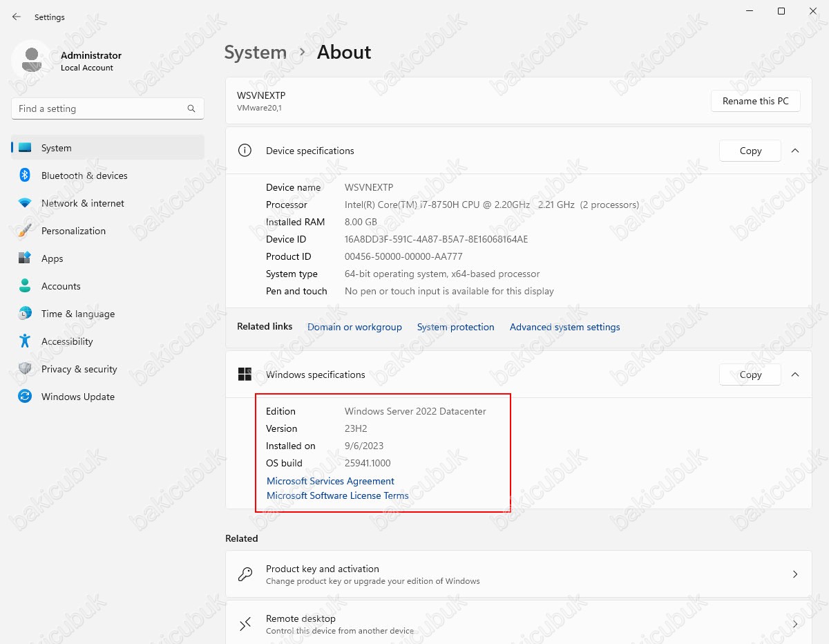Open Accessibility settings

(x=108, y=341)
